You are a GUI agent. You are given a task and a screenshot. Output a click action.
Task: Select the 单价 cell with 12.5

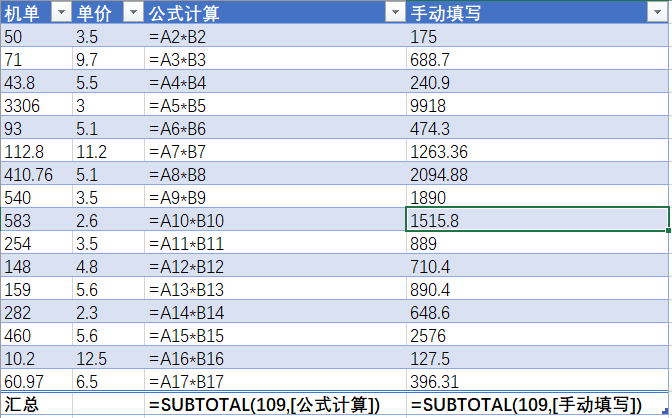click(108, 358)
